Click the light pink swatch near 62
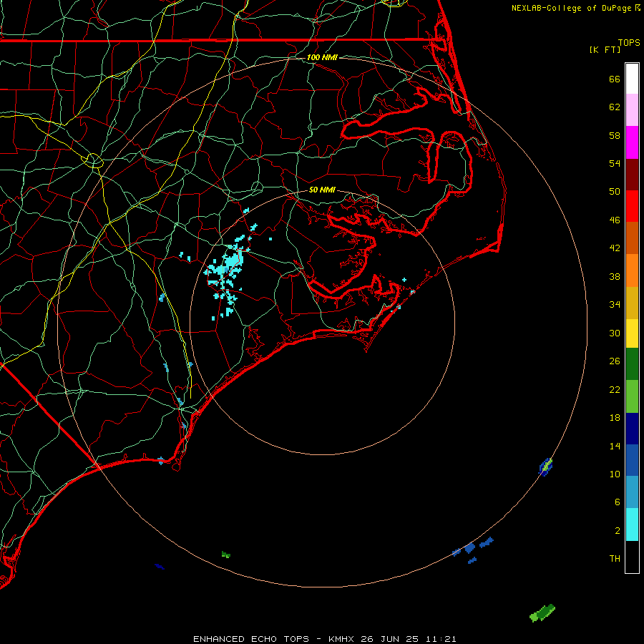Image resolution: width=644 pixels, height=644 pixels. pyautogui.click(x=632, y=109)
